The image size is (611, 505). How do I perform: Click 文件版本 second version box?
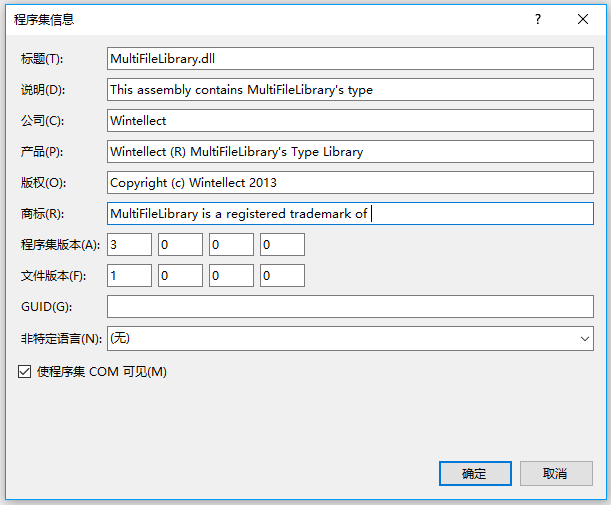[180, 275]
